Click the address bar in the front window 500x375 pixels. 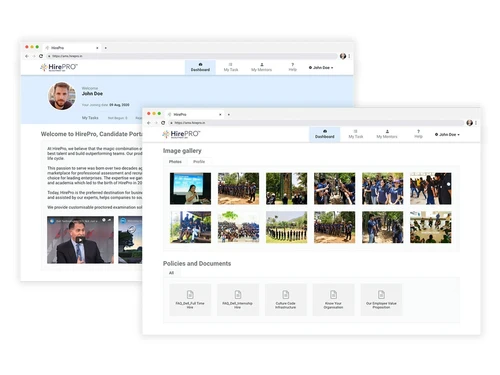pyautogui.click(x=316, y=123)
